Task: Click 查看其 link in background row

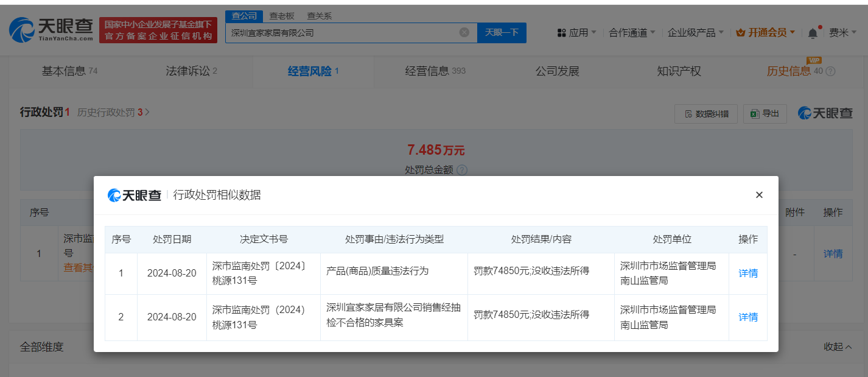Action: pos(77,267)
